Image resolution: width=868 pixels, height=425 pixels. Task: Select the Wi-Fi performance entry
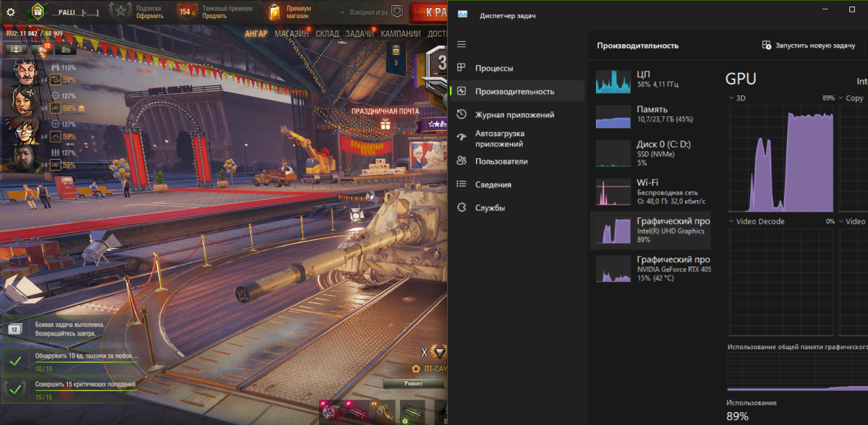pyautogui.click(x=651, y=192)
